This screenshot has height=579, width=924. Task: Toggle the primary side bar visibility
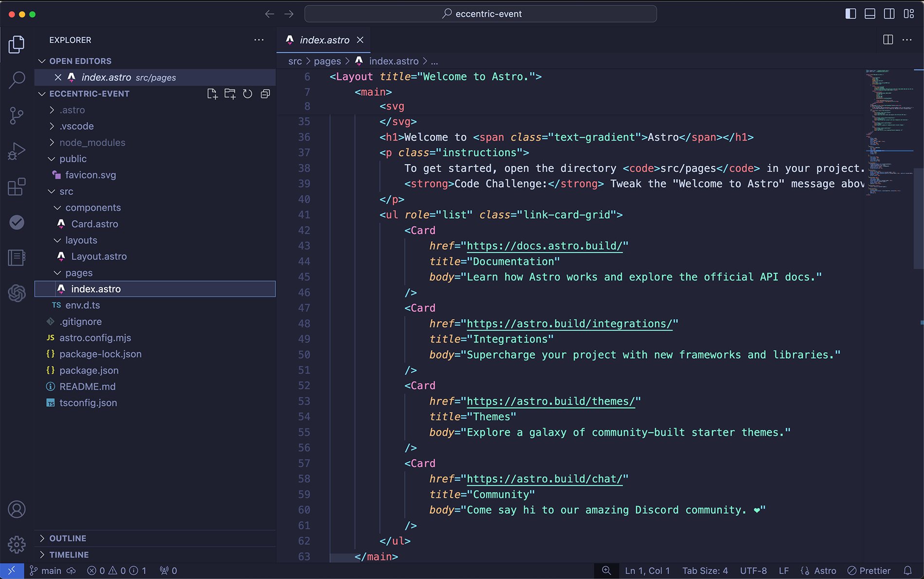click(x=851, y=14)
